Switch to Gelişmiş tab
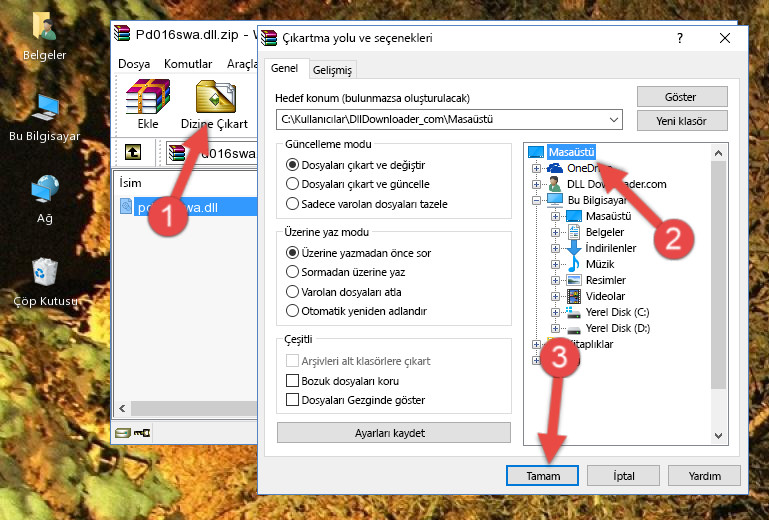The width and height of the screenshot is (769, 520). [333, 70]
